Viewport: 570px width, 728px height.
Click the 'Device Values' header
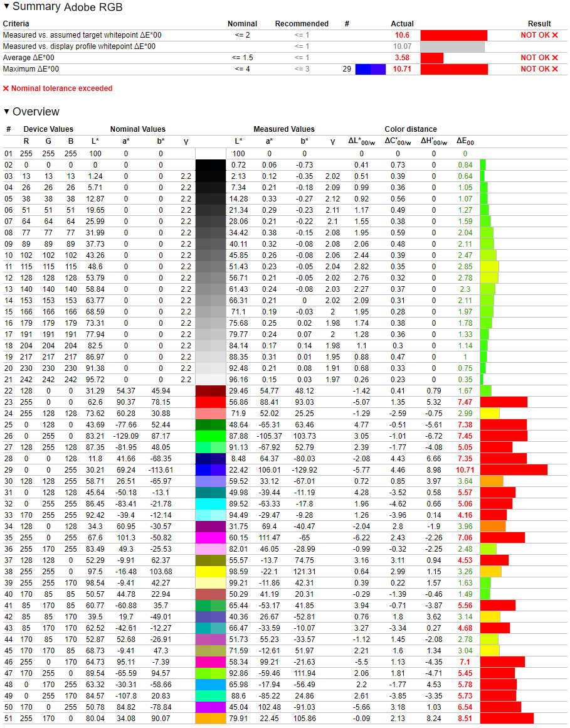click(x=48, y=129)
